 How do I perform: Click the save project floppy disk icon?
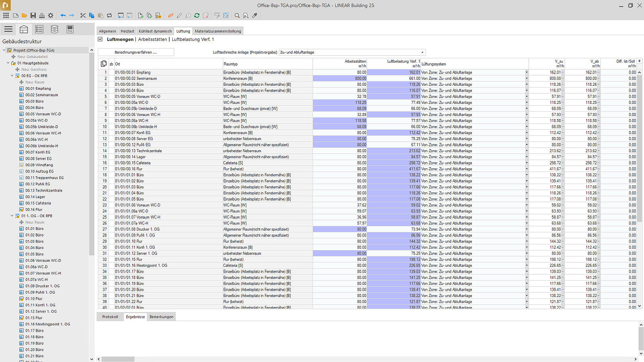pyautogui.click(x=33, y=16)
